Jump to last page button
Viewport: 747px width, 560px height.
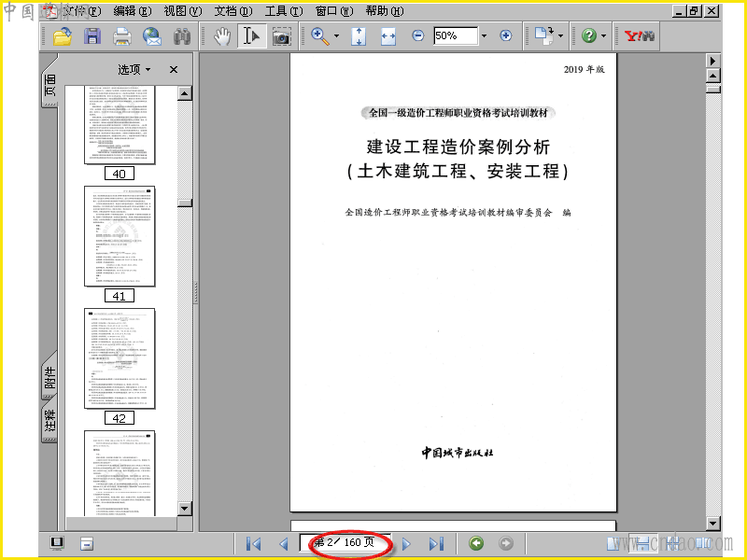coord(436,543)
